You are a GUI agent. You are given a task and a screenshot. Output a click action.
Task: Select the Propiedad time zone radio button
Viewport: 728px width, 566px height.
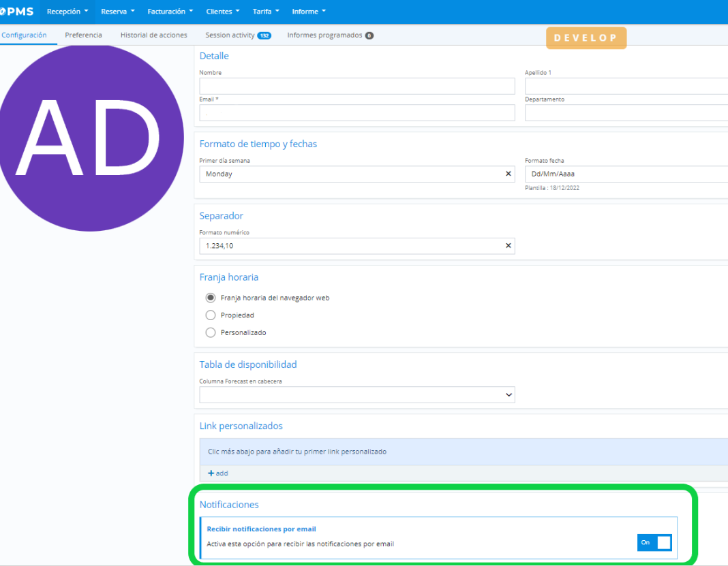211,315
